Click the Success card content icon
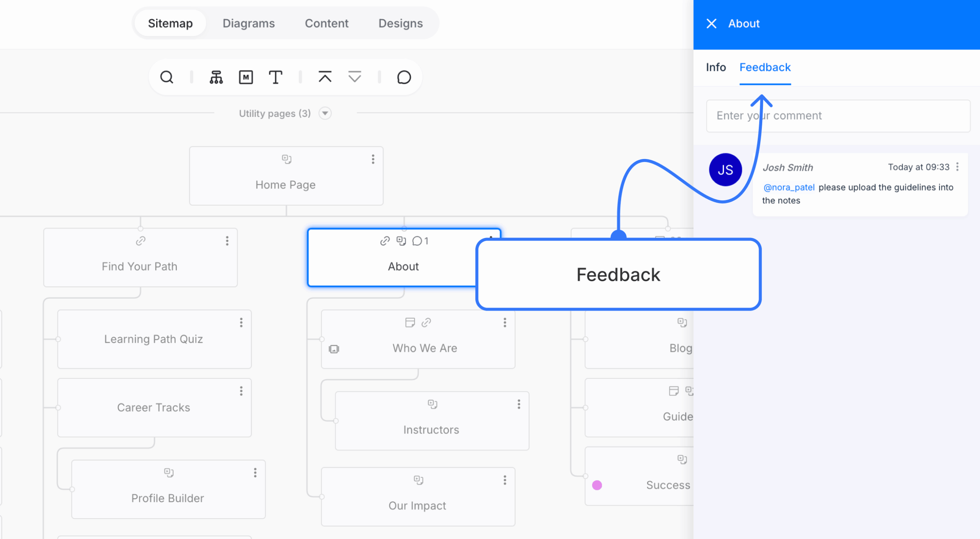The width and height of the screenshot is (980, 539). tap(682, 459)
